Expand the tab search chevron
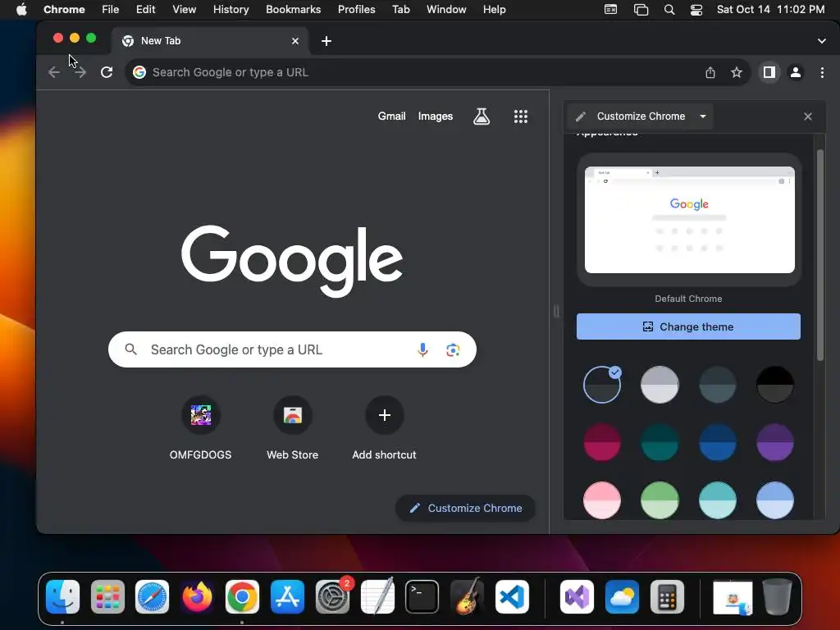The width and height of the screenshot is (840, 630). pyautogui.click(x=822, y=41)
